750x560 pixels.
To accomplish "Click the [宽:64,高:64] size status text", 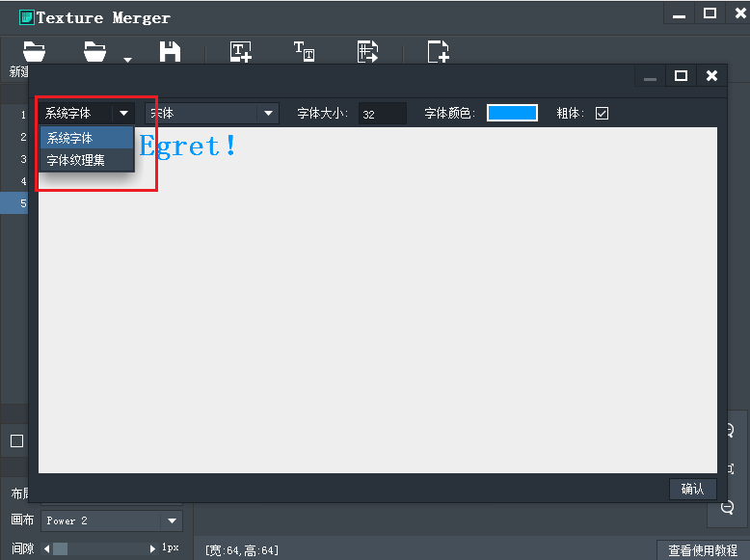I will pyautogui.click(x=242, y=550).
